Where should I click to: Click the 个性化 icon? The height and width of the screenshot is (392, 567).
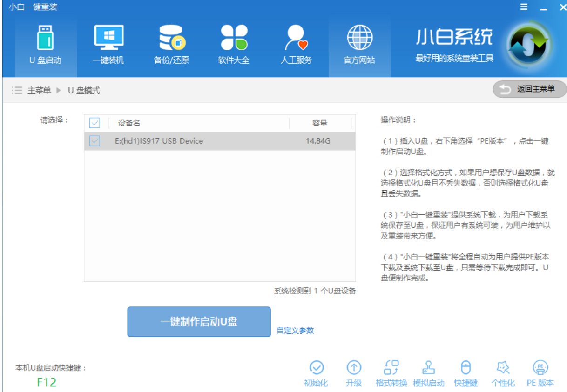pyautogui.click(x=503, y=368)
